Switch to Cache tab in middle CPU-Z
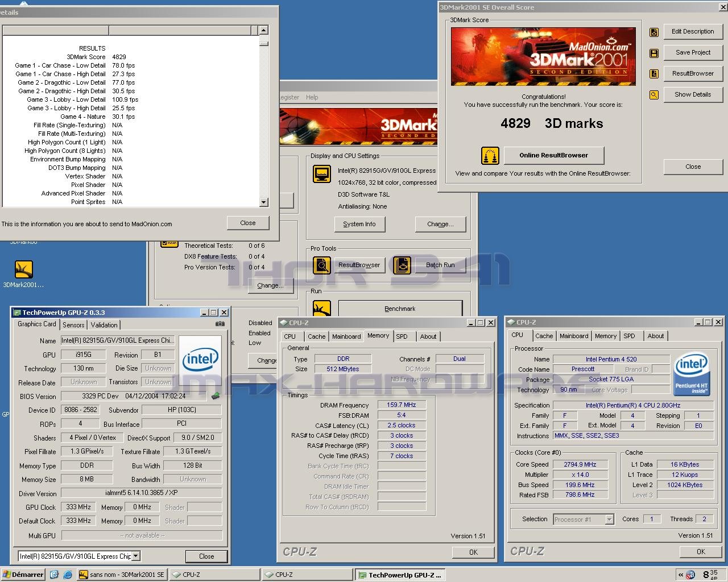The height and width of the screenshot is (582, 728). pyautogui.click(x=316, y=336)
